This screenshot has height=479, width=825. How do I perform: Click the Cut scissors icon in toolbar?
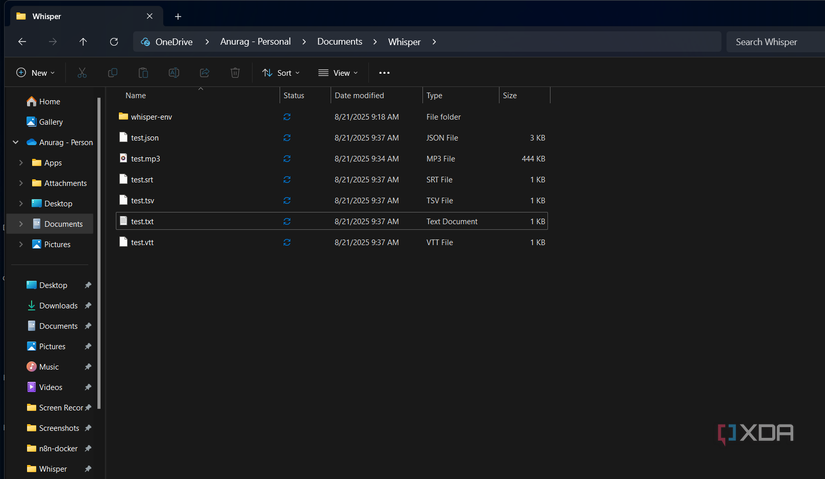tap(82, 73)
